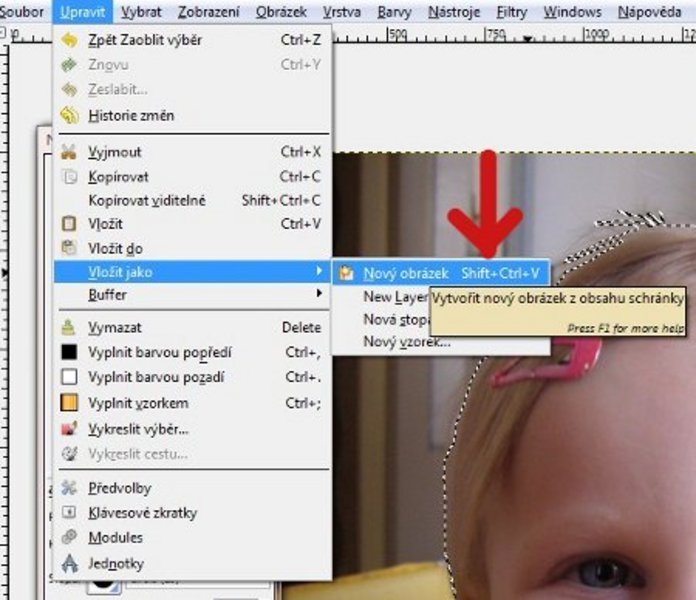
Task: Expand the Buffer submenu arrow
Action: [319, 293]
